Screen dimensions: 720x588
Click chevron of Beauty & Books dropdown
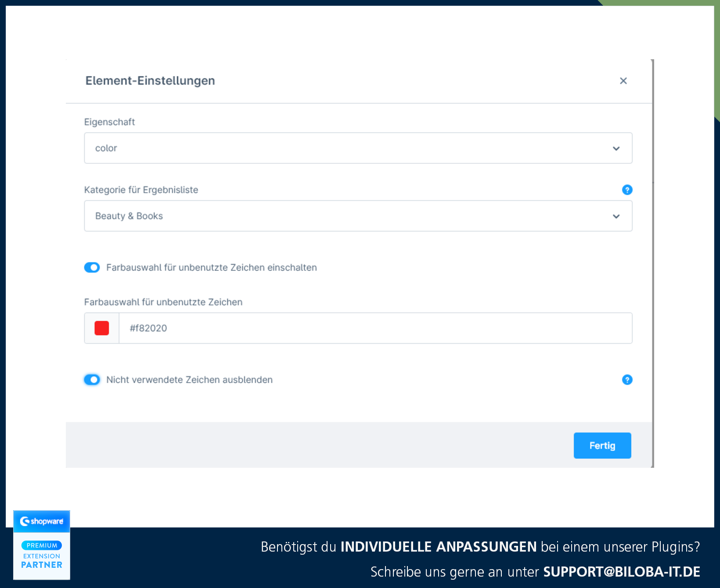[x=616, y=216]
